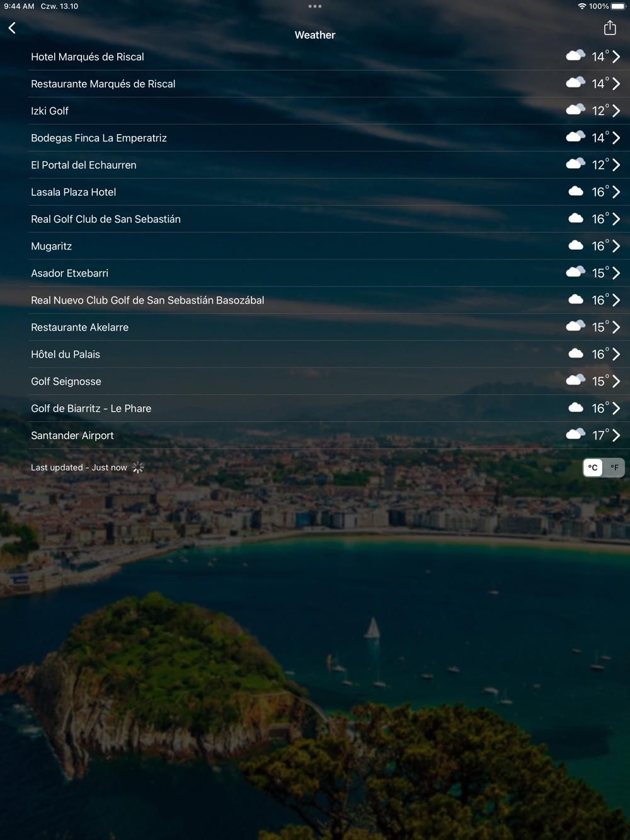Click cloud icon for Lasala Plaza Hotel

(576, 191)
